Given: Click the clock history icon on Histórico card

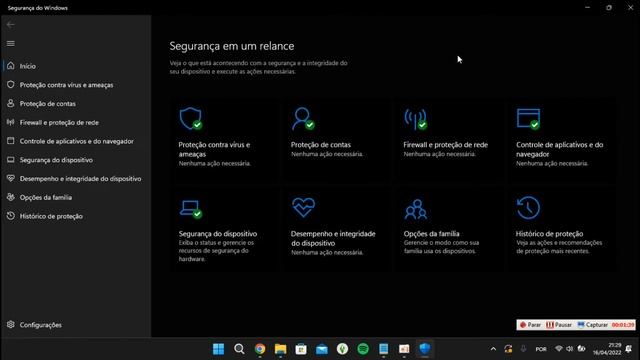Looking at the screenshot, I should click(528, 207).
